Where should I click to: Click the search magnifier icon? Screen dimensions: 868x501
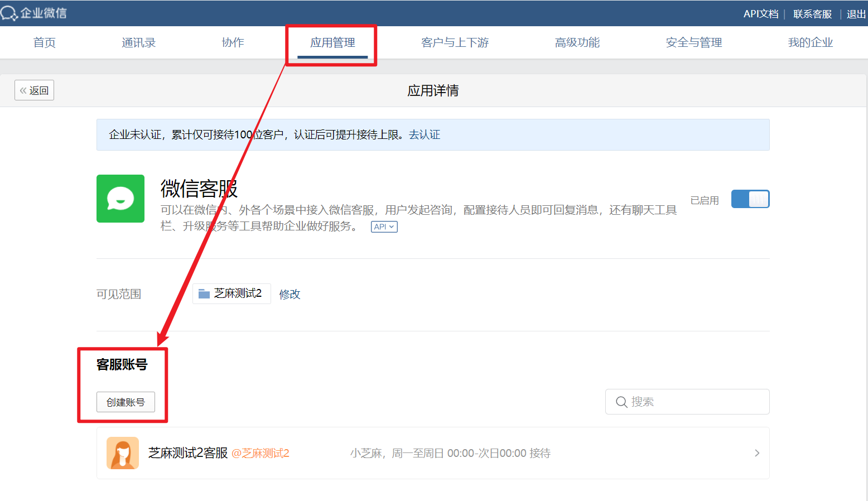click(x=621, y=402)
